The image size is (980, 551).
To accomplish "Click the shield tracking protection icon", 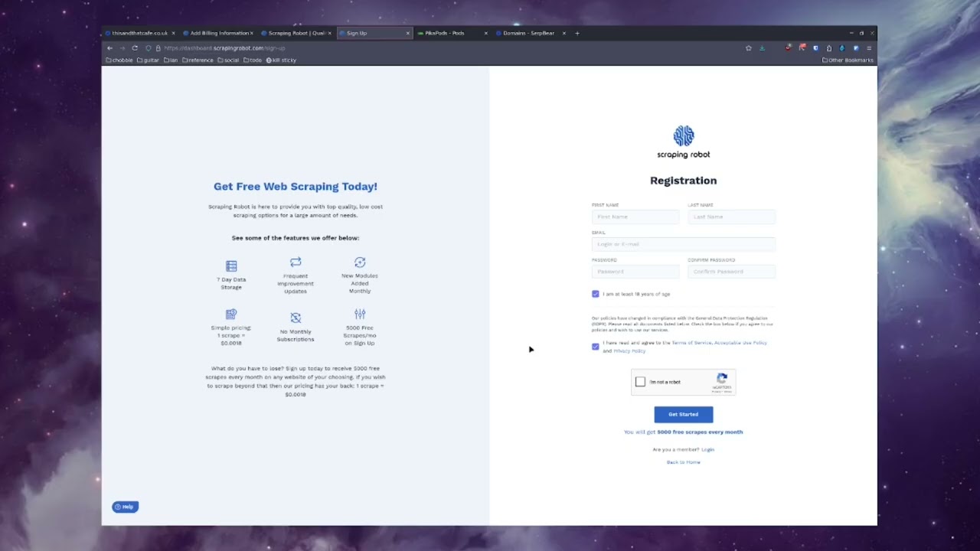I will 149,48.
